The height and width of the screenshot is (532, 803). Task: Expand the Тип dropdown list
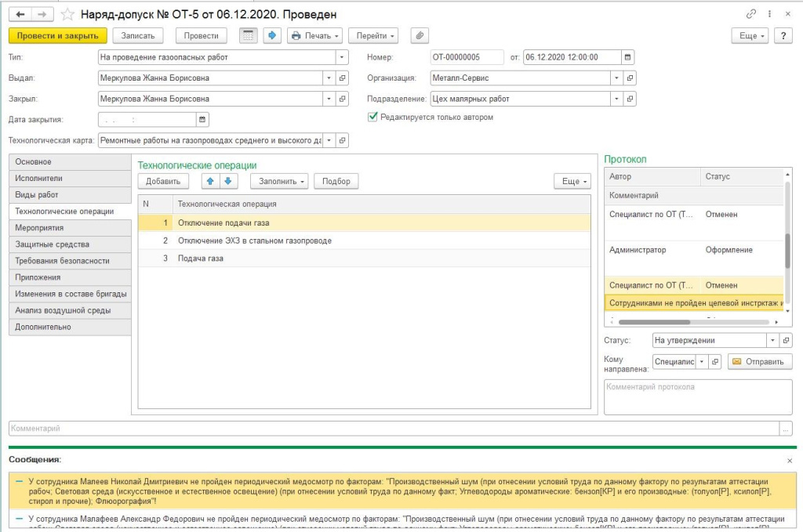point(342,57)
